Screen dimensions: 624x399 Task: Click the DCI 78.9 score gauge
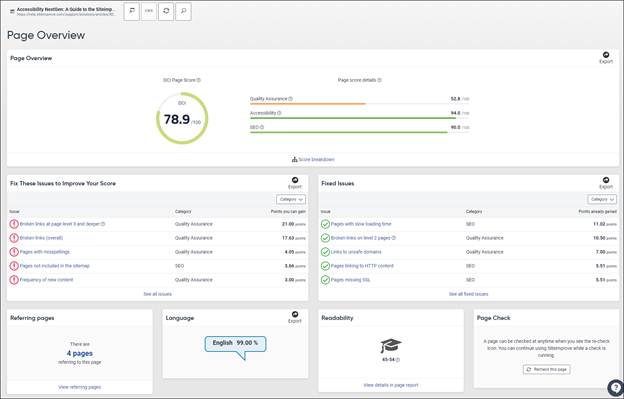click(182, 118)
